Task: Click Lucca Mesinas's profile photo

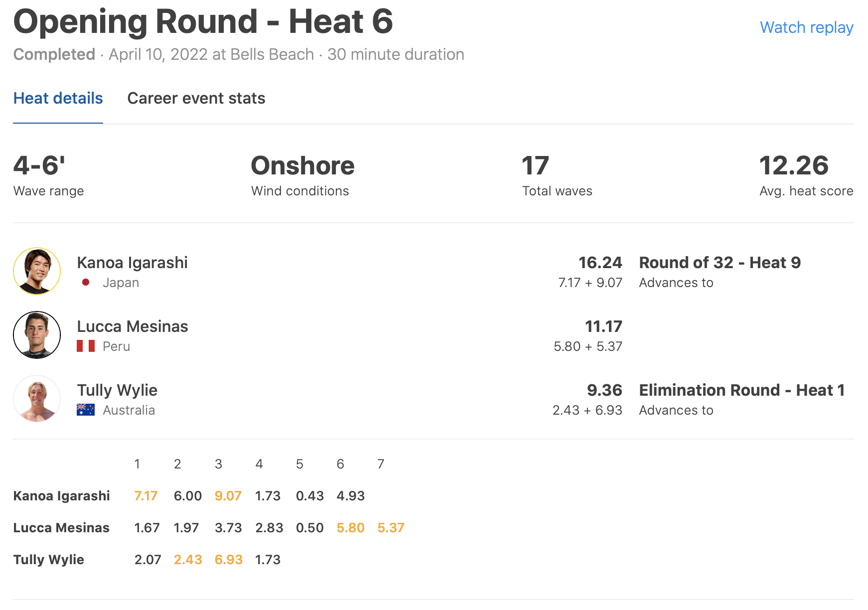Action: (37, 335)
